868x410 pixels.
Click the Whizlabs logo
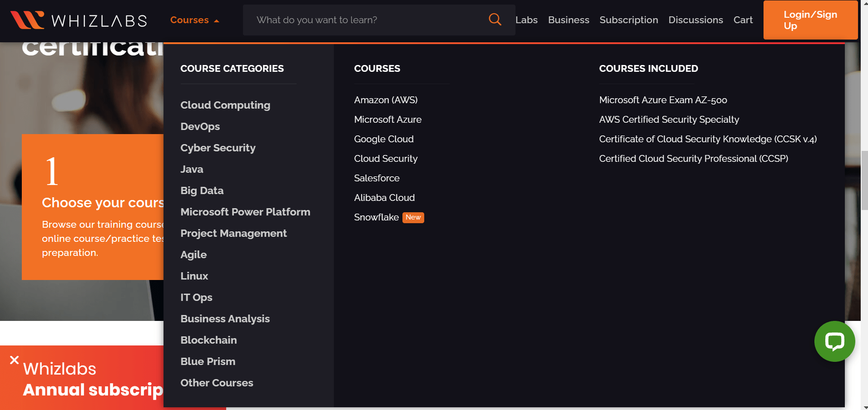(78, 20)
